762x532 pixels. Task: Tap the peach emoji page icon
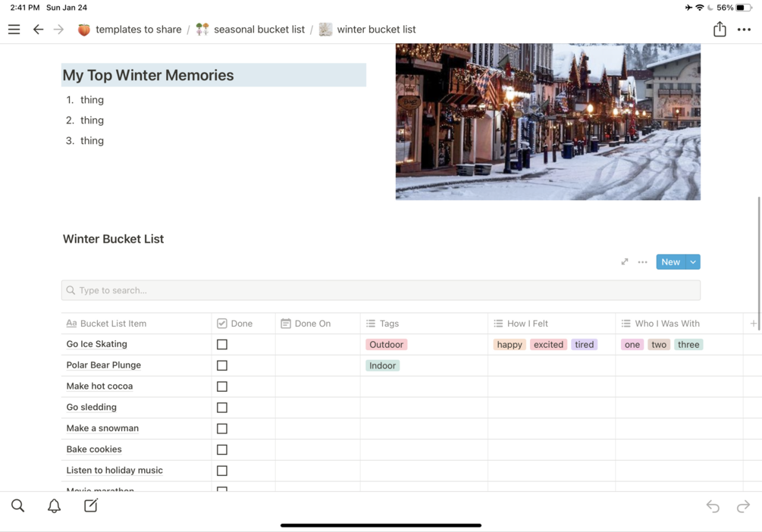click(84, 30)
